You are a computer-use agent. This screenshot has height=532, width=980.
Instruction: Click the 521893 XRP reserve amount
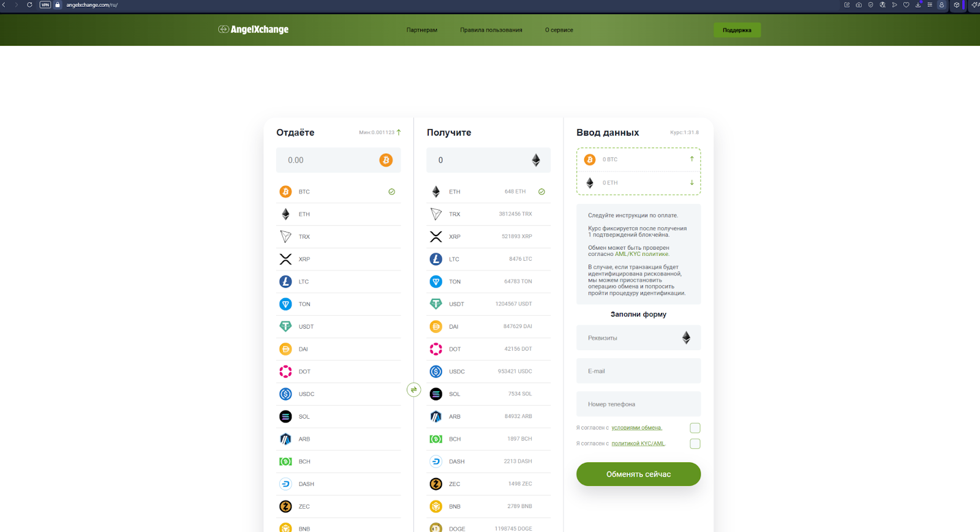coord(517,236)
